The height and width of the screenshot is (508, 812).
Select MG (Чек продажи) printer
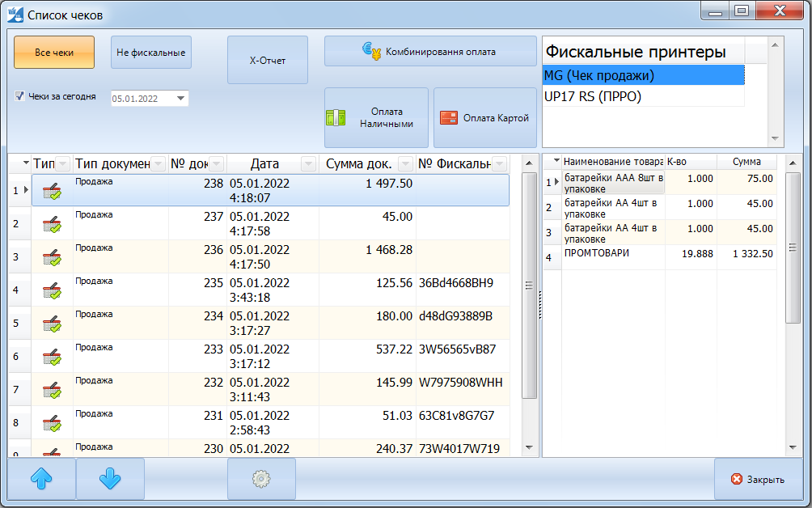[x=644, y=75]
